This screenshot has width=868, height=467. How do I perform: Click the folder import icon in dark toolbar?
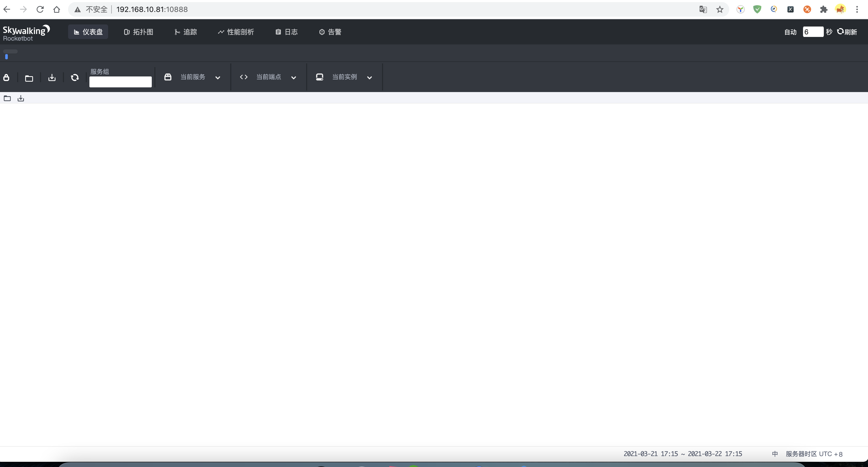coord(29,78)
